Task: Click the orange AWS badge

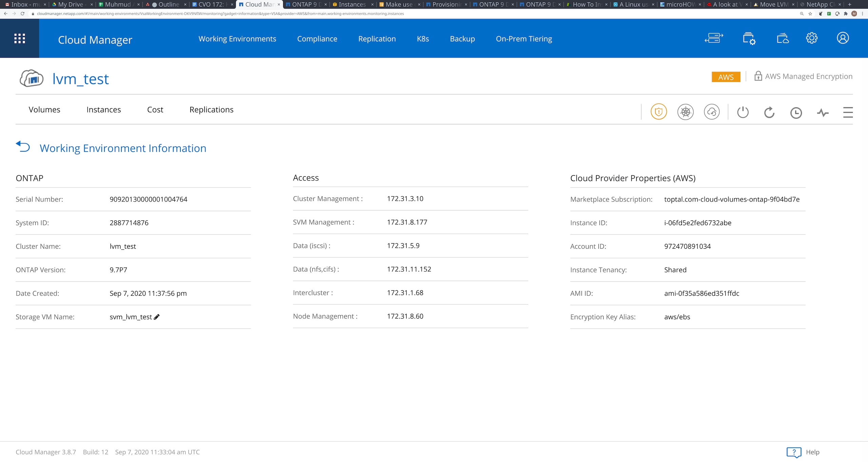Action: pos(726,77)
